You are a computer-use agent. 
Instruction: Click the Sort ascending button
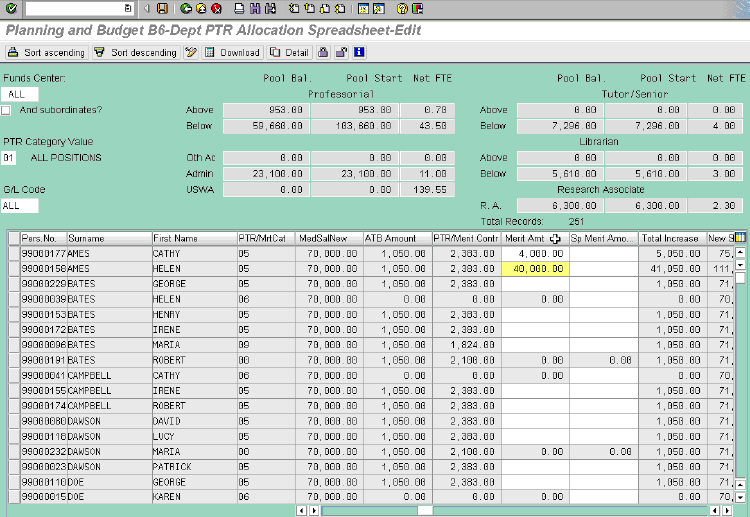pos(47,52)
